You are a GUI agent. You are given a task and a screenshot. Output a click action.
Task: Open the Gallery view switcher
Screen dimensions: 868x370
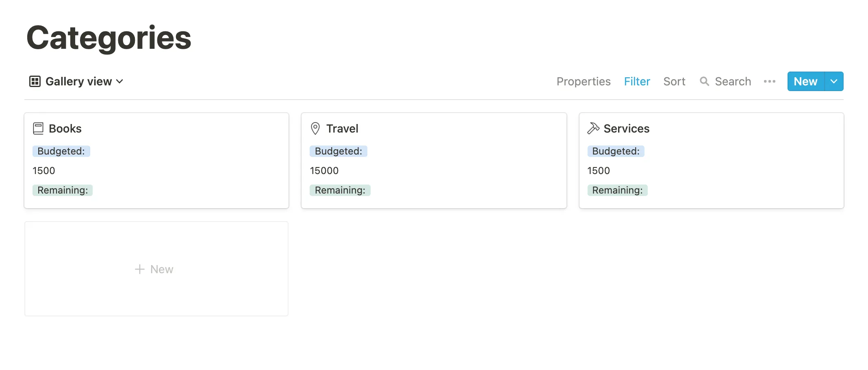click(x=76, y=81)
